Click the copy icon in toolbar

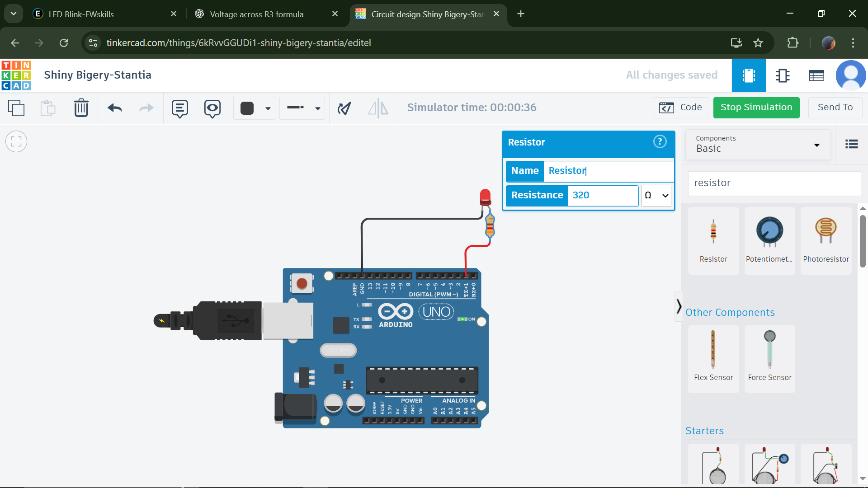click(16, 108)
